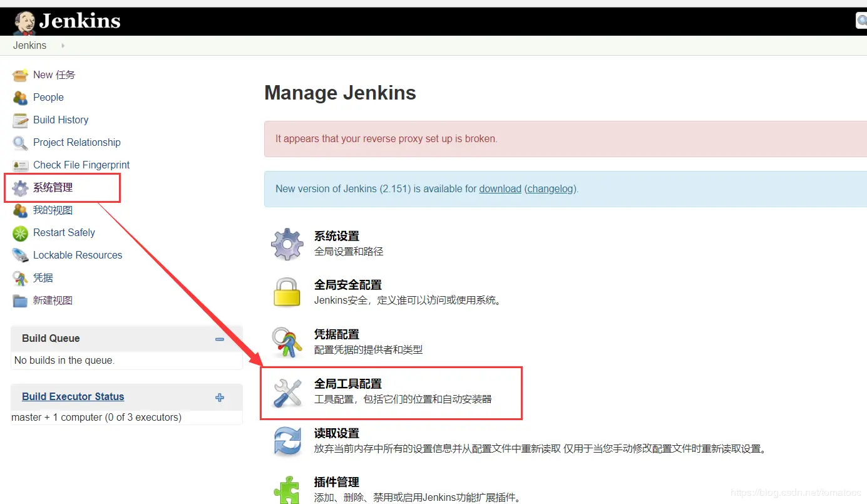Open New 任务 in sidebar
Viewport: 867px width, 504px height.
click(x=54, y=75)
